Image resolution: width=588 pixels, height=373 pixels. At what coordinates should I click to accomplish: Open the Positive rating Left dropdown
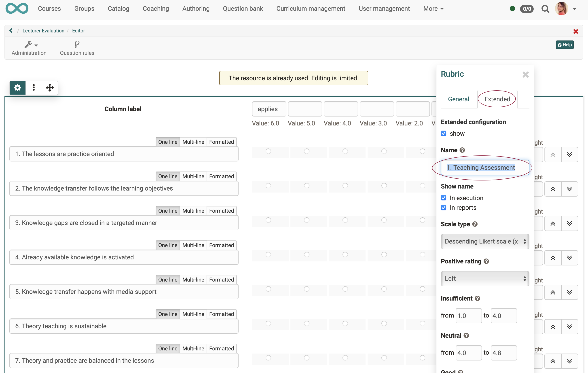coord(485,278)
